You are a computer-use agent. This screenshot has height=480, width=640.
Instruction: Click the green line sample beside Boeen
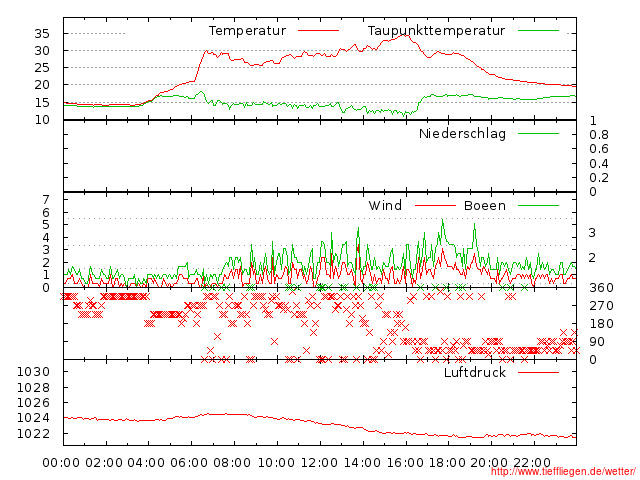(538, 205)
